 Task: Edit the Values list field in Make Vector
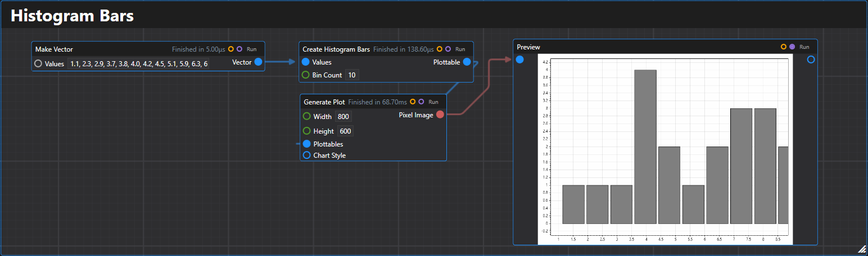pos(138,63)
